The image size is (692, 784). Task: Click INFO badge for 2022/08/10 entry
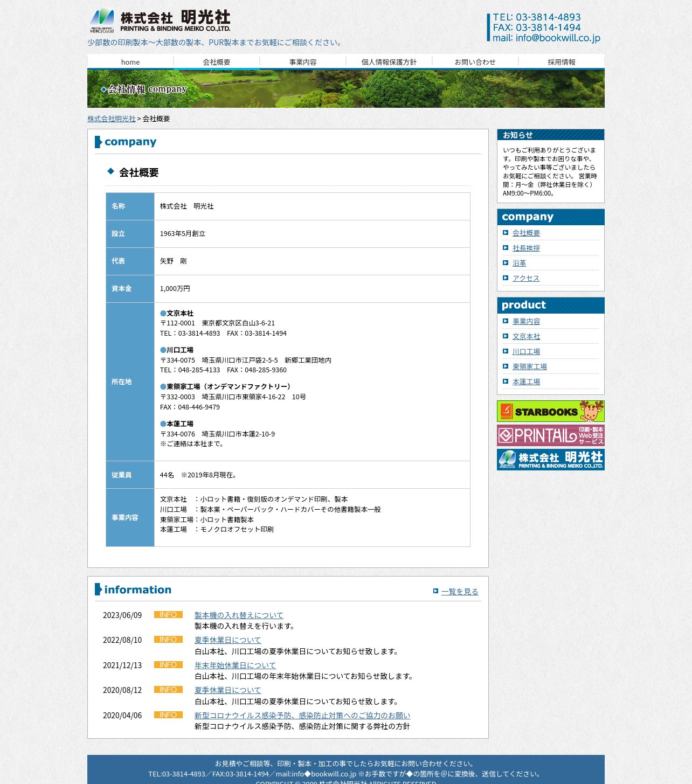[x=168, y=640]
